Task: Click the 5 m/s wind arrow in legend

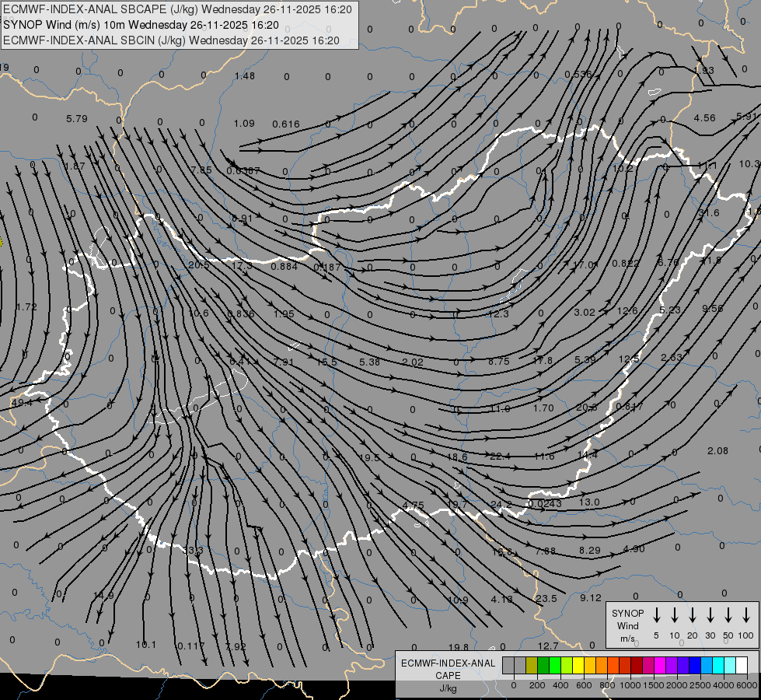Action: click(656, 615)
